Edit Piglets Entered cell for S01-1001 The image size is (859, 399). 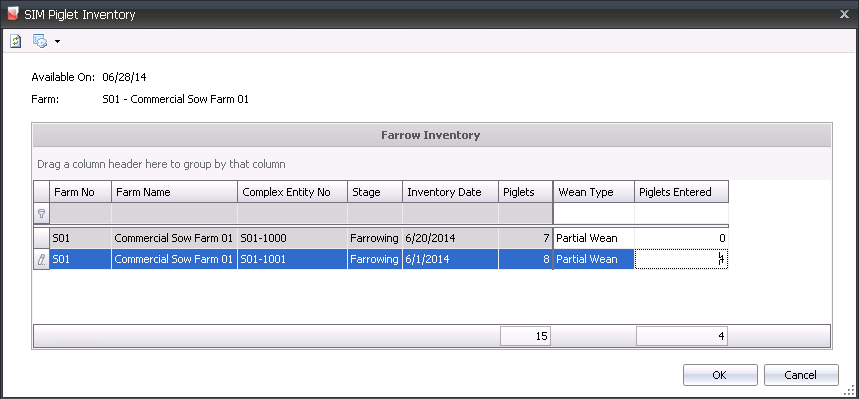pos(682,259)
